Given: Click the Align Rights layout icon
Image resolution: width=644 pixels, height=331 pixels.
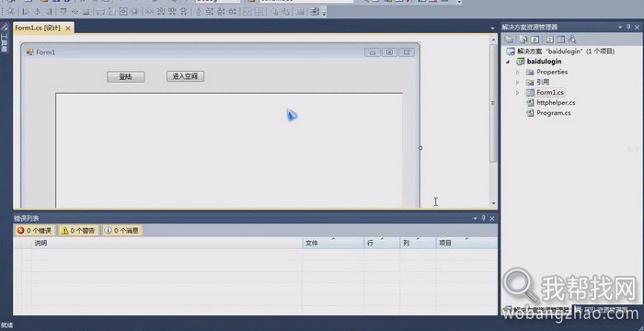Looking at the screenshot, I should click(x=49, y=12).
